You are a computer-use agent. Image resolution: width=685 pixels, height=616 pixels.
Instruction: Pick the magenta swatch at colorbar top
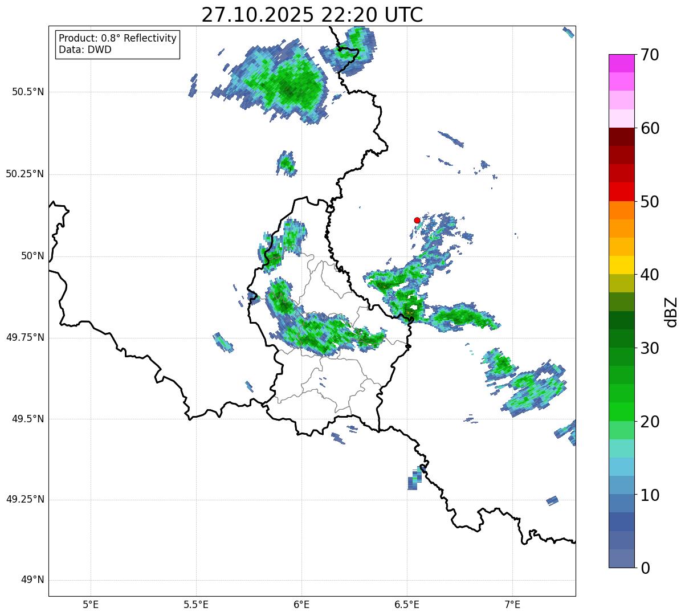click(622, 63)
